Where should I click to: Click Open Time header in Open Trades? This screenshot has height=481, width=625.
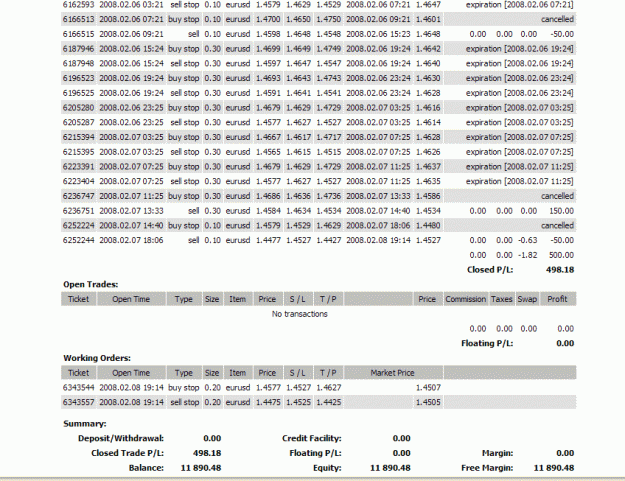coord(131,299)
